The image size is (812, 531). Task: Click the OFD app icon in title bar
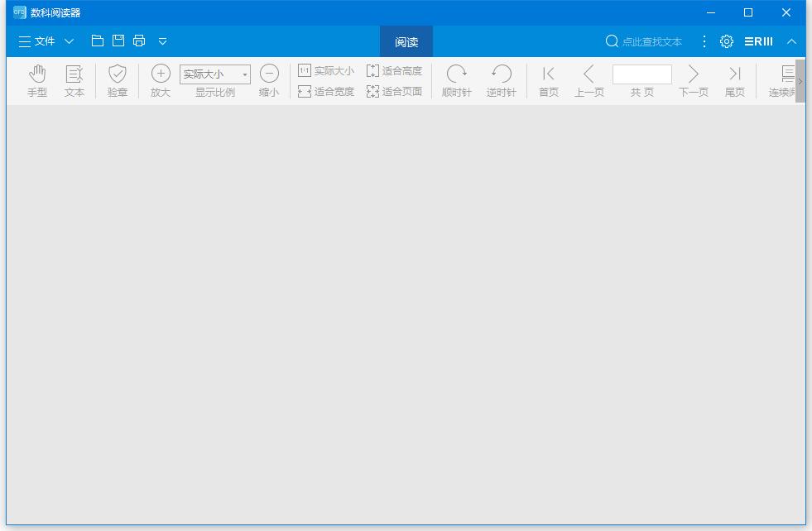[x=20, y=12]
